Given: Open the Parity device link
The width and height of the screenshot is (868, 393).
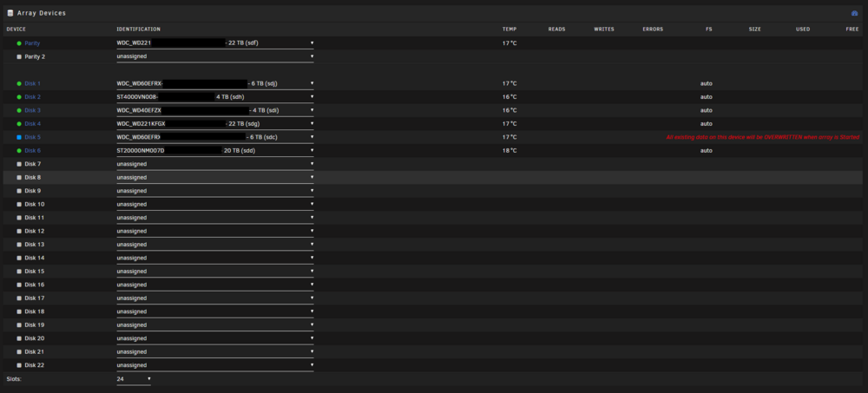Looking at the screenshot, I should tap(32, 43).
